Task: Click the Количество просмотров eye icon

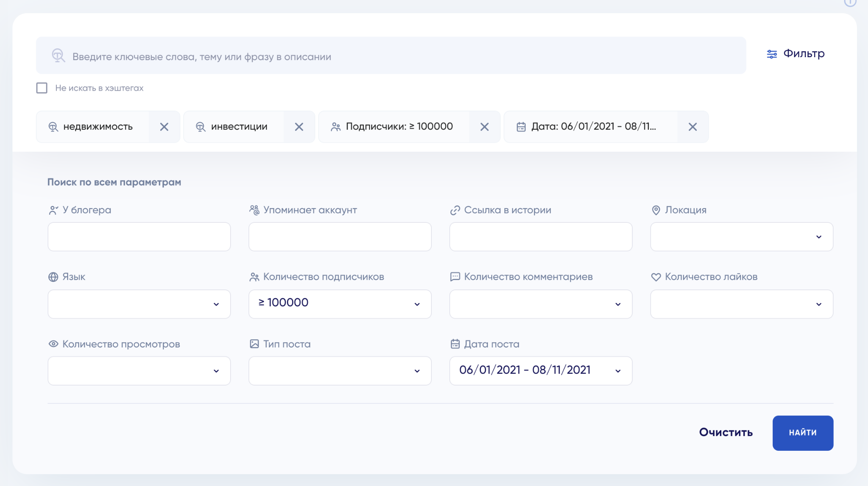Action: pos(53,344)
